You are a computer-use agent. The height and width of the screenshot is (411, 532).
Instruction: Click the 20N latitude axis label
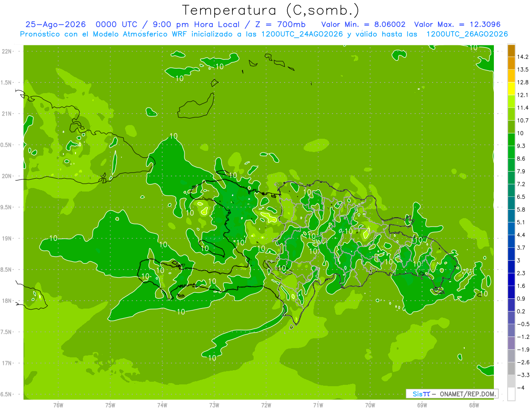7,176
